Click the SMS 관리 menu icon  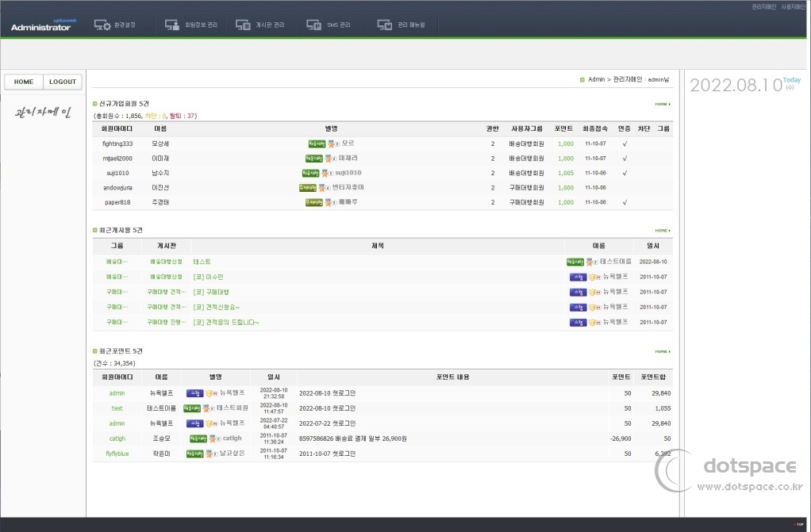tap(314, 25)
